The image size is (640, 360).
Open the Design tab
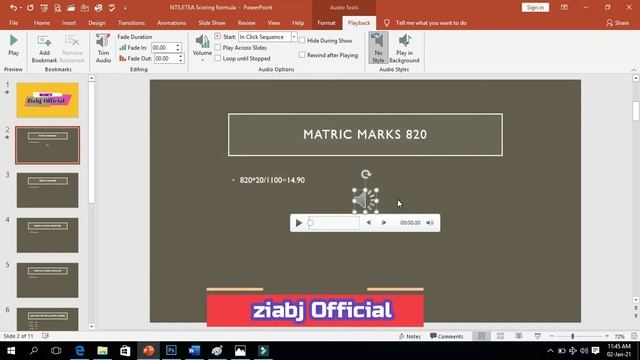(97, 23)
